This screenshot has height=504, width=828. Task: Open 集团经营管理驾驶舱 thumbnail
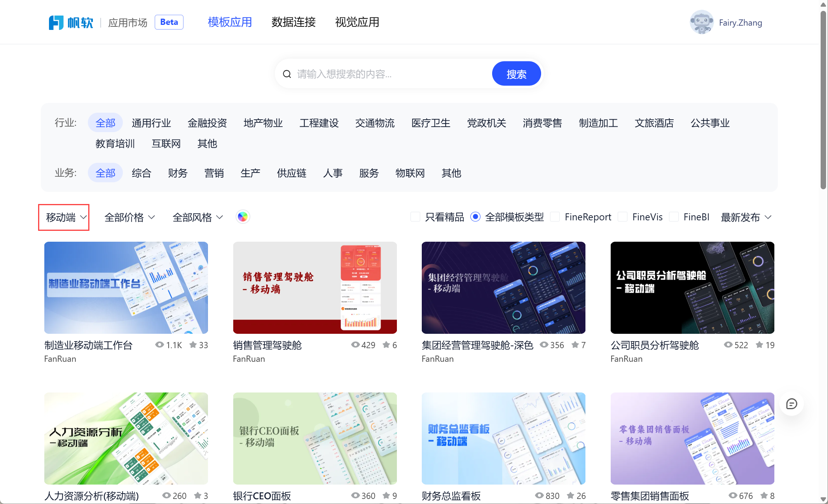pos(503,288)
